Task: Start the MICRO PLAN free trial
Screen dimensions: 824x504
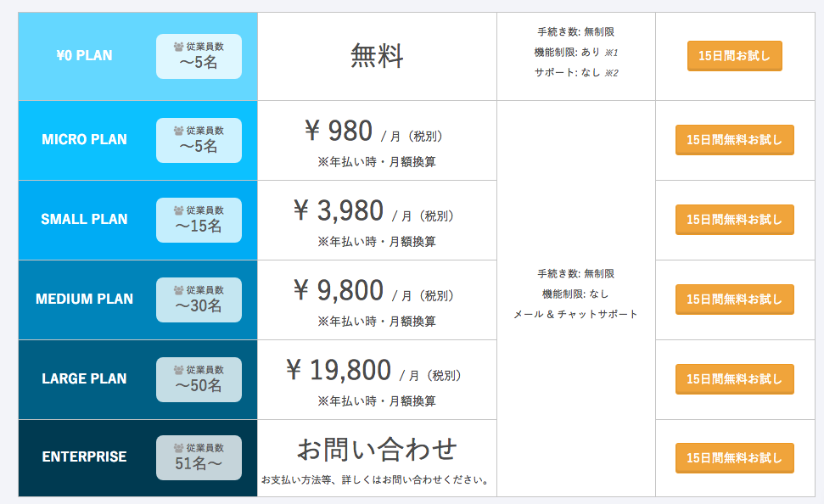Action: (x=734, y=139)
